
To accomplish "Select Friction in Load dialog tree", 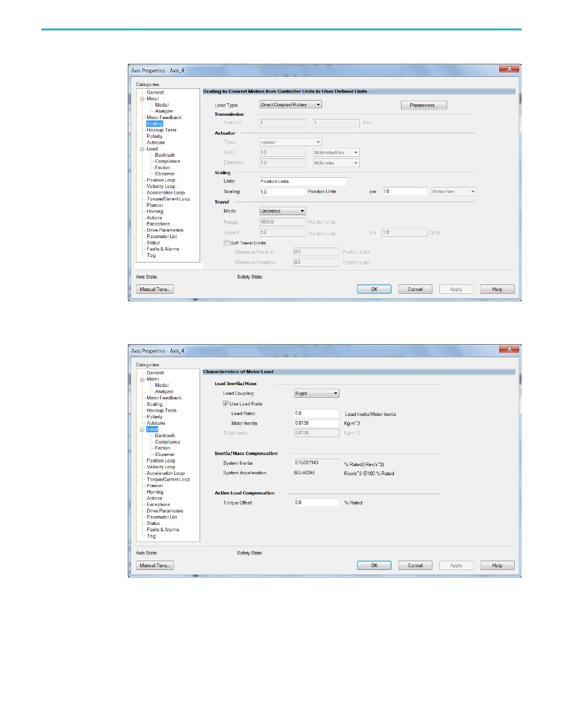I will coord(162,448).
